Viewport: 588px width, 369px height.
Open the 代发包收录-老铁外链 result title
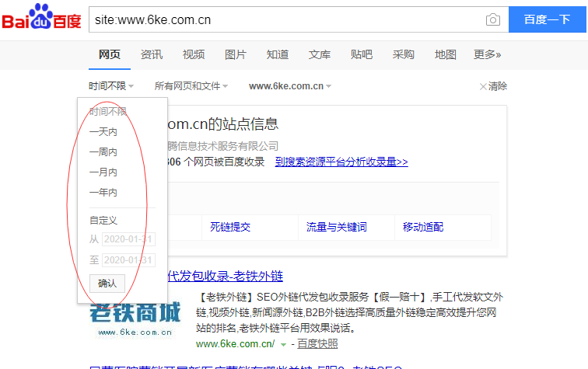(225, 276)
